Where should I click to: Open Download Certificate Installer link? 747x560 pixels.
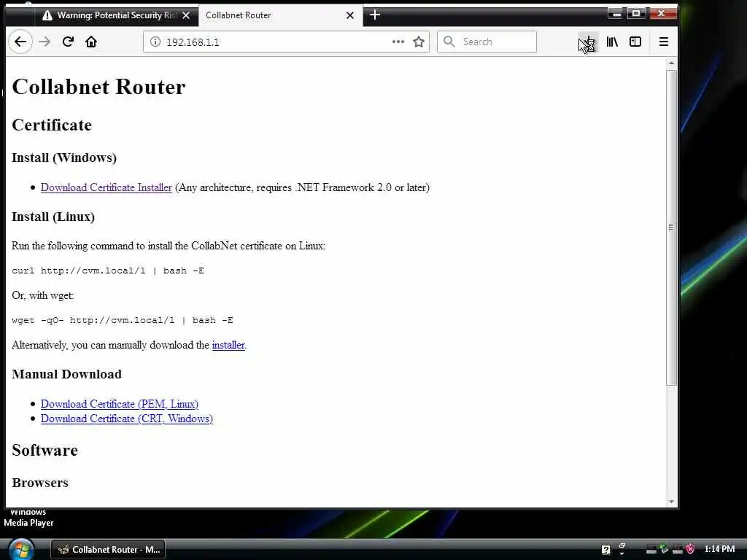[x=107, y=187]
